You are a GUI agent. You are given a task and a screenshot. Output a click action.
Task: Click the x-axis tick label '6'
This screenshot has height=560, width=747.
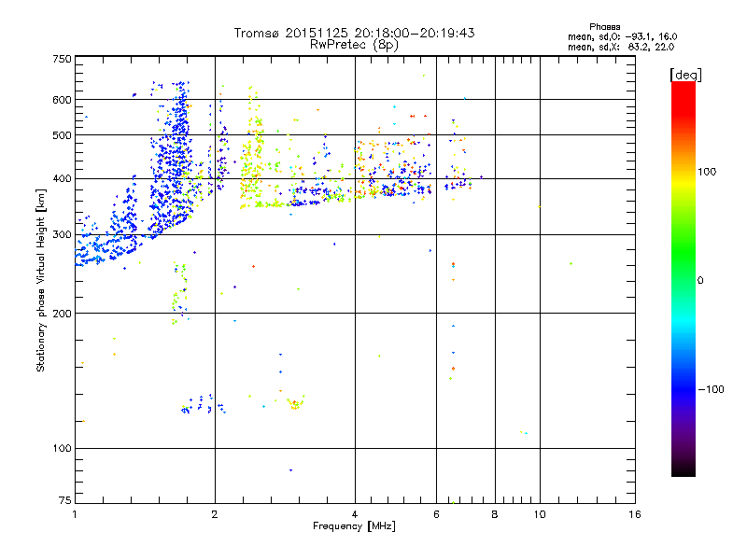point(436,514)
